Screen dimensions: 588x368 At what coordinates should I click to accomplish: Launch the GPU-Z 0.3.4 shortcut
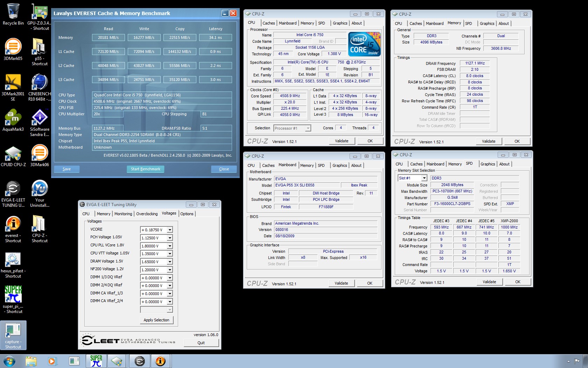[40, 16]
